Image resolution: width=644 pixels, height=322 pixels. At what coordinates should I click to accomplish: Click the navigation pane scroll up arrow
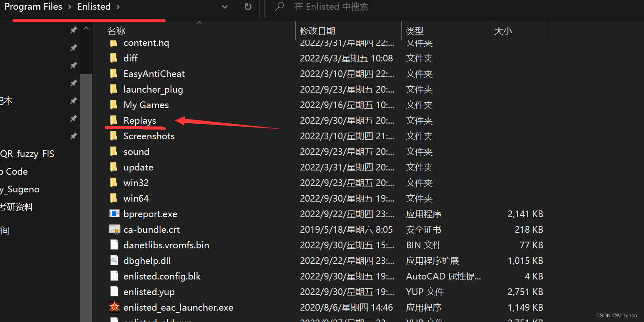point(86,29)
